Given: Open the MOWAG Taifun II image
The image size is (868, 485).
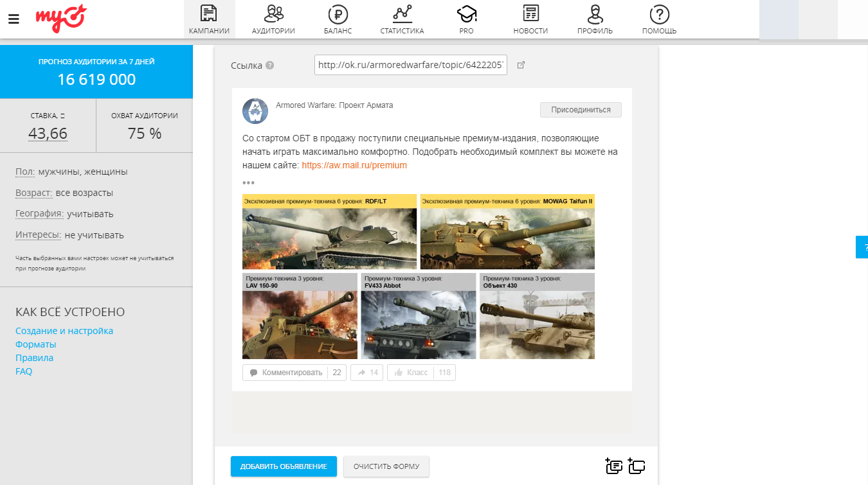Looking at the screenshot, I should pos(507,232).
